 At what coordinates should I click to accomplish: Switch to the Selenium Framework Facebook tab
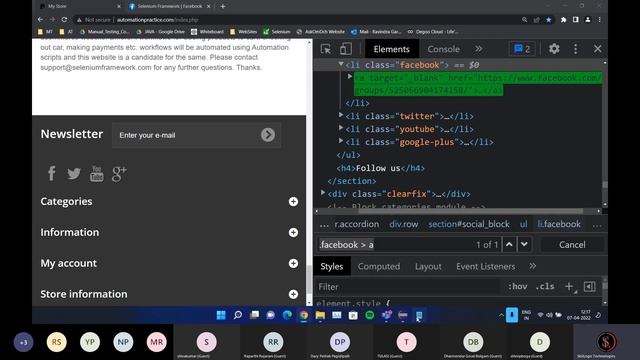[x=169, y=6]
